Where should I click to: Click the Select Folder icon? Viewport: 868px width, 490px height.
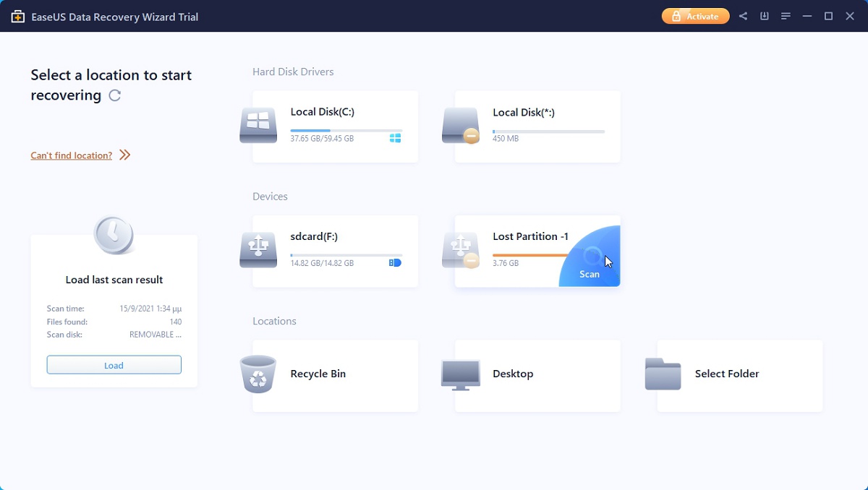(x=663, y=374)
